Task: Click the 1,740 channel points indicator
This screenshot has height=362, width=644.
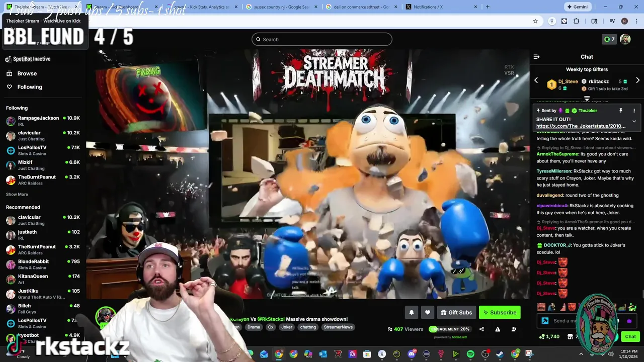Action: click(x=549, y=337)
